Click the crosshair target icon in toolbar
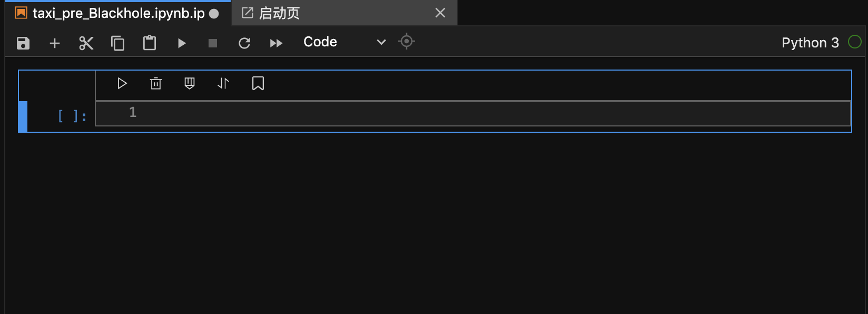Screen dimensions: 868x314 407,41
